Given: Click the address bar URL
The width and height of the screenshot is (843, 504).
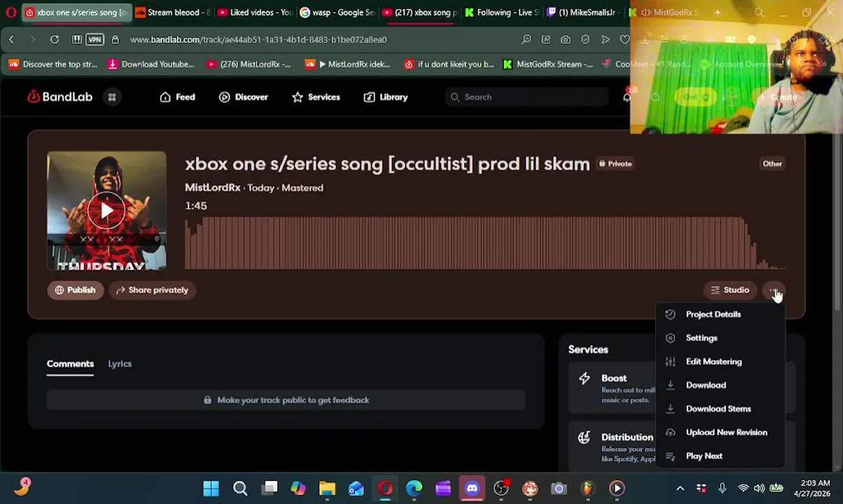Looking at the screenshot, I should click(258, 40).
